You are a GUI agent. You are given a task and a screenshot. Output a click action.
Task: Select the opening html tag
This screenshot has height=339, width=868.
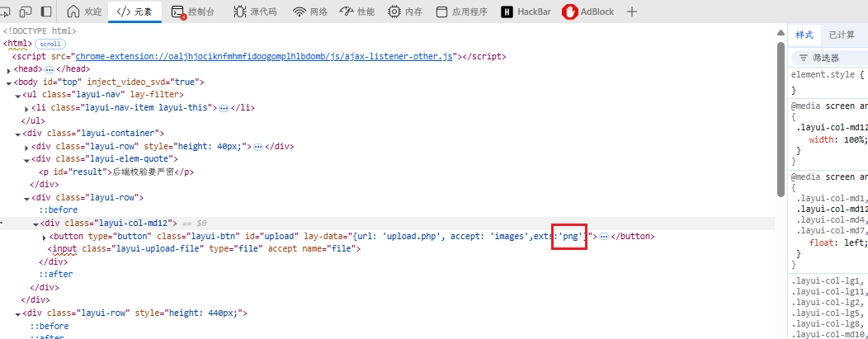point(17,44)
